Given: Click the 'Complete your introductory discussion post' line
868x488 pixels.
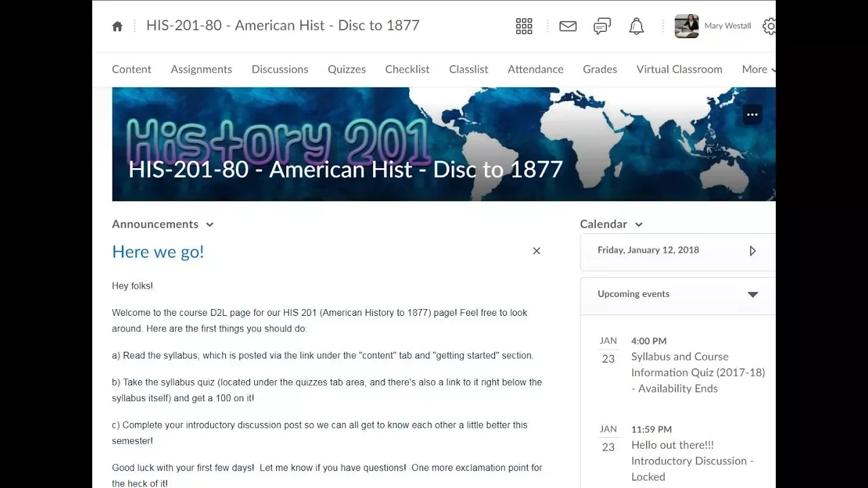Looking at the screenshot, I should pyautogui.click(x=319, y=433).
